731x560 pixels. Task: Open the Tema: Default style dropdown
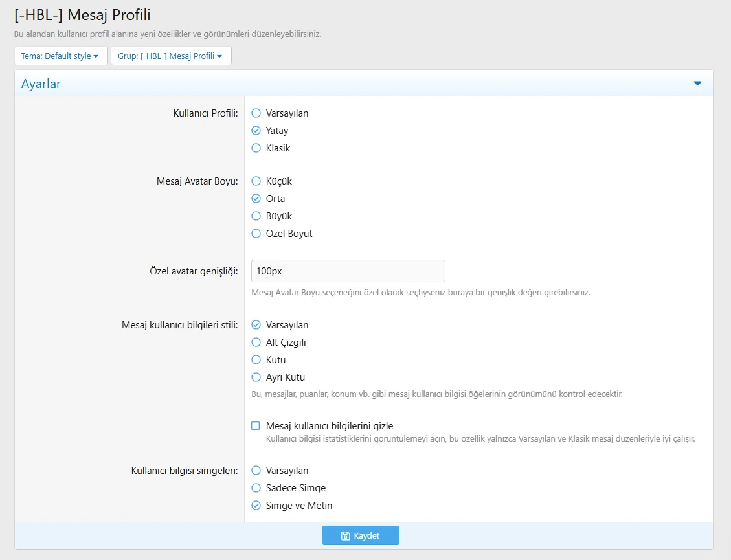pyautogui.click(x=60, y=56)
